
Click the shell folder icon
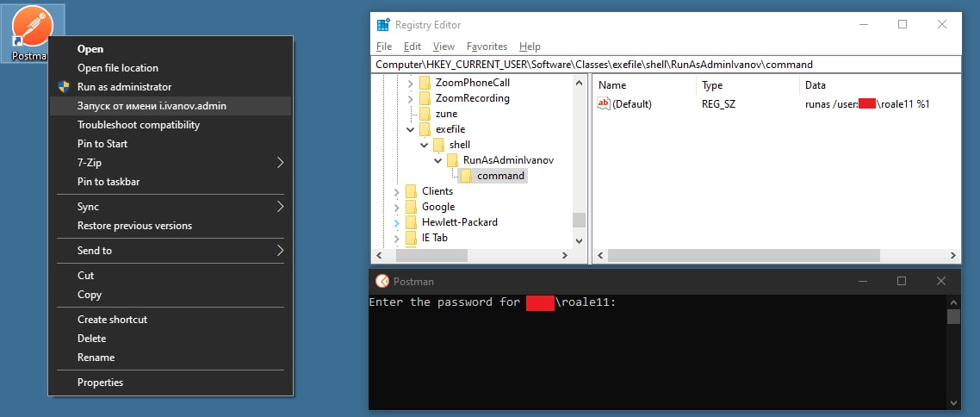[x=438, y=145]
